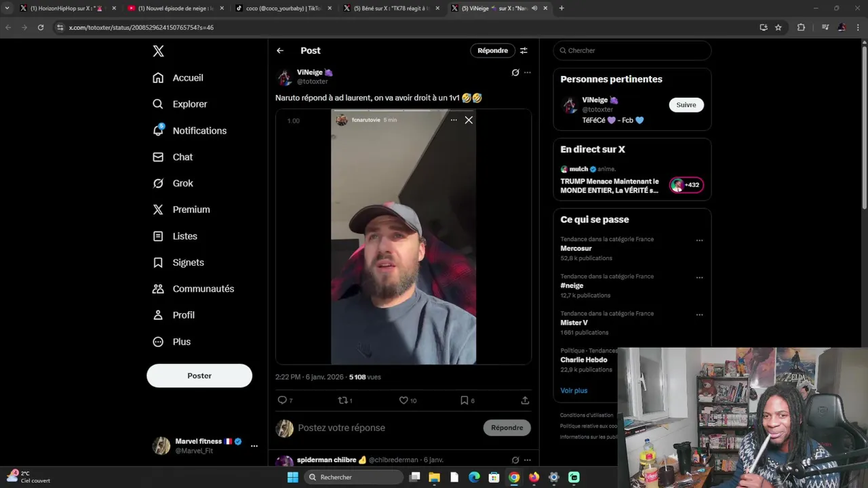Open more options for Mister V trend
Screen dimensions: 868x488
coord(699,315)
